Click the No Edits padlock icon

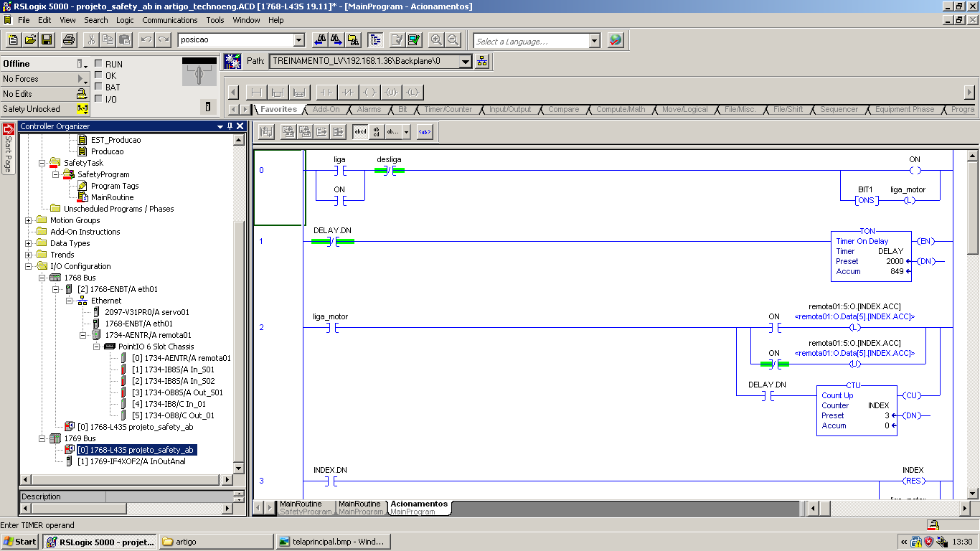(x=83, y=94)
